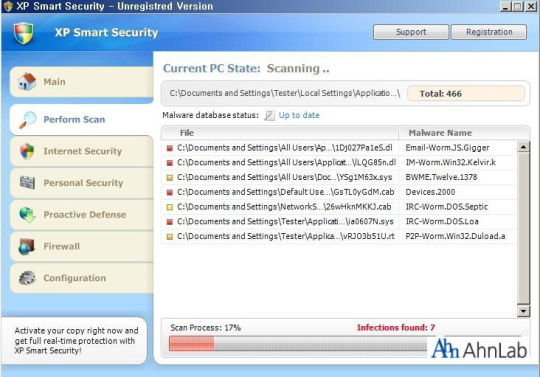Viewport: 540px width, 377px height.
Task: Sort by the Malware Name column header
Action: point(440,133)
